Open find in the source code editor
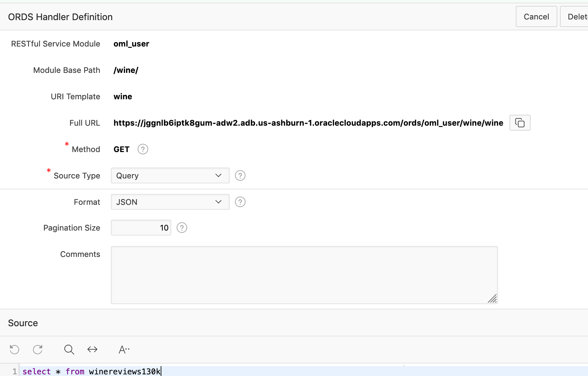Image resolution: width=588 pixels, height=376 pixels. point(69,349)
